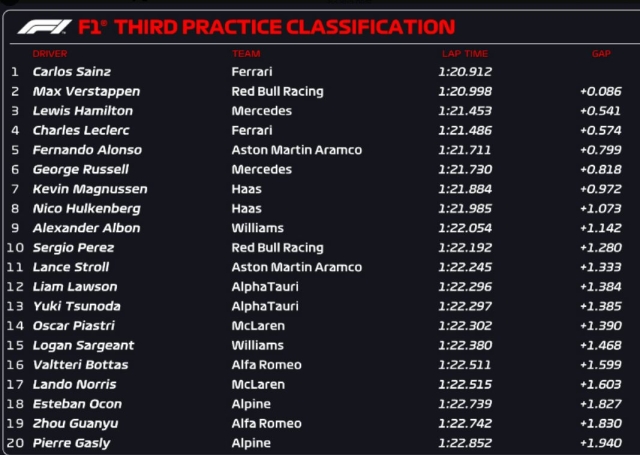This screenshot has width=640, height=455.
Task: Click the Third Practice Classification title
Action: [283, 27]
